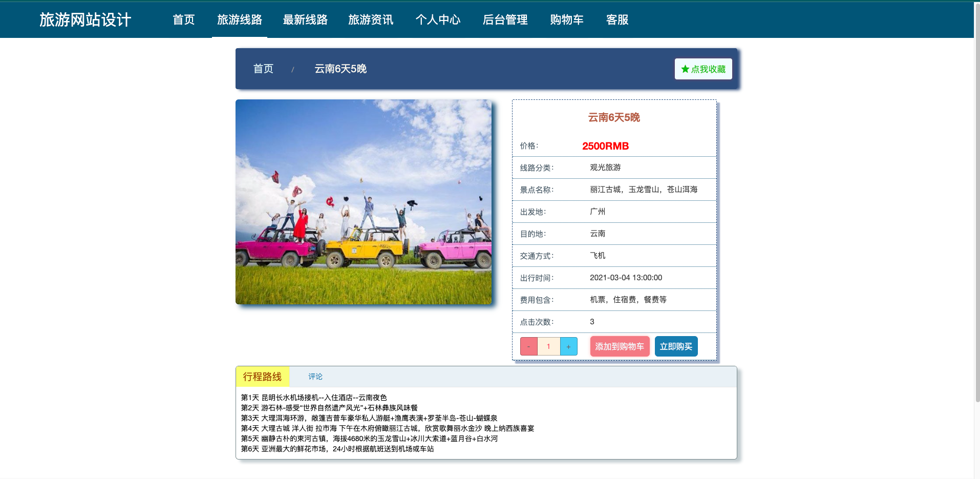Viewport: 980px width, 479px height.
Task: Decrease quantity with the minus button
Action: (x=529, y=347)
